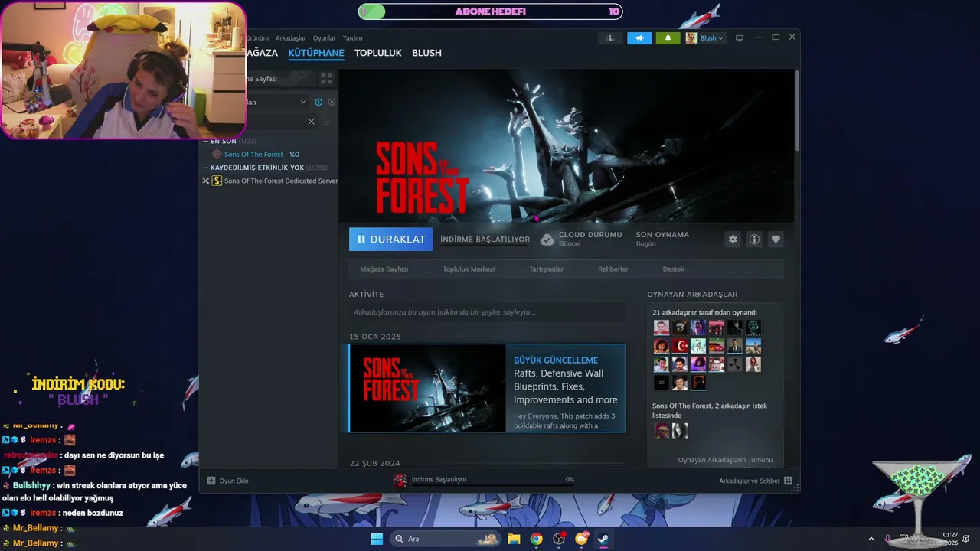Pause the download with DURAKLAT button
Screen dimensions: 980x551
(390, 240)
